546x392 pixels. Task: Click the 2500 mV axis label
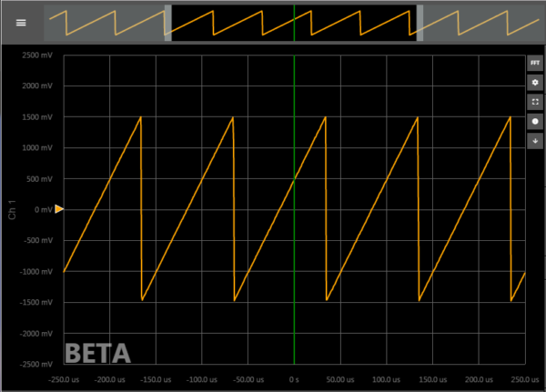(x=37, y=55)
